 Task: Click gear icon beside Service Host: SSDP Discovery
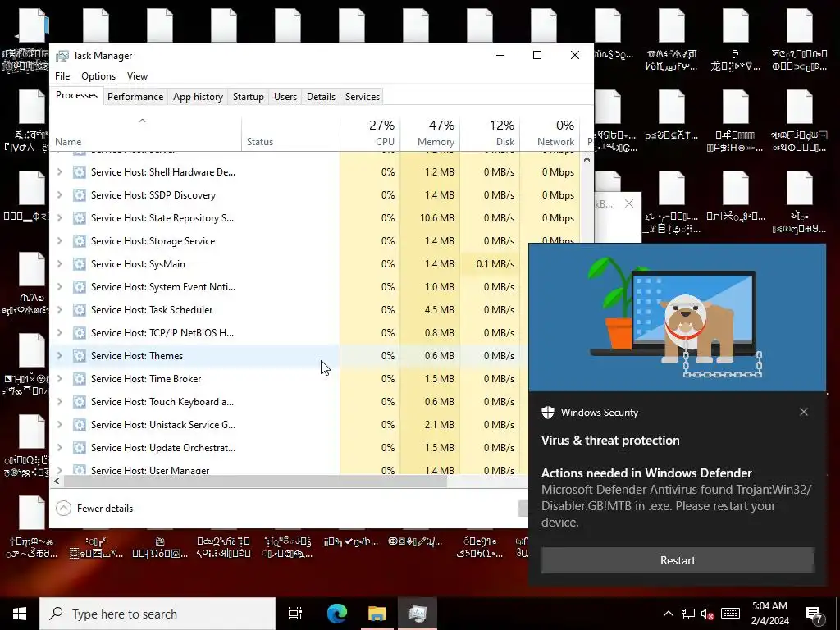tap(80, 195)
